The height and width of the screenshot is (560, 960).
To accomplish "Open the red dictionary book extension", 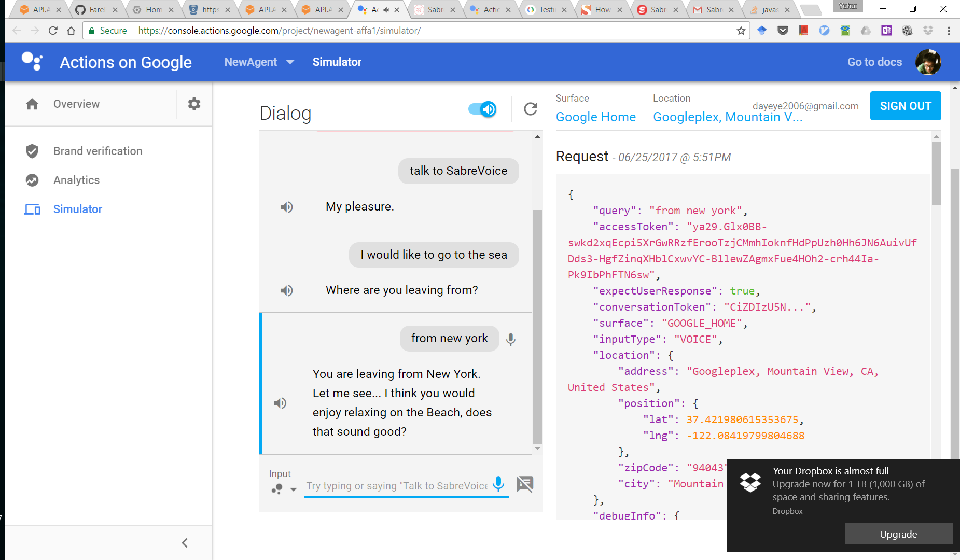I will 803,31.
